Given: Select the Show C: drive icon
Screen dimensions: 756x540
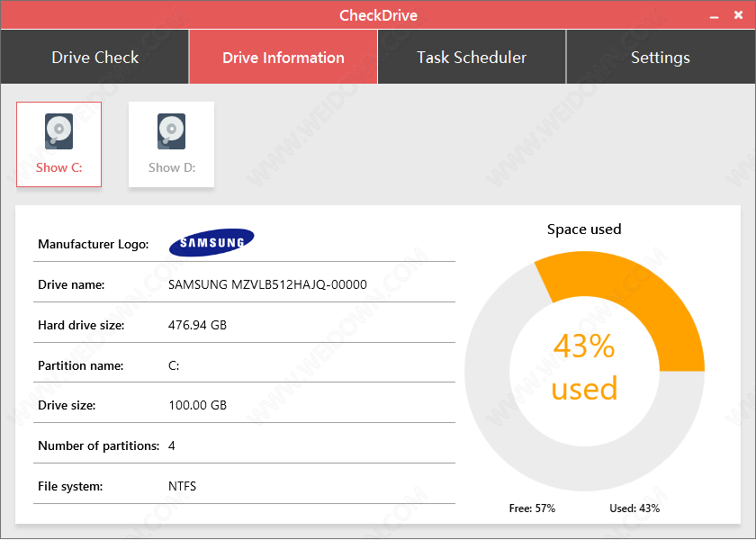Looking at the screenshot, I should pos(58,144).
